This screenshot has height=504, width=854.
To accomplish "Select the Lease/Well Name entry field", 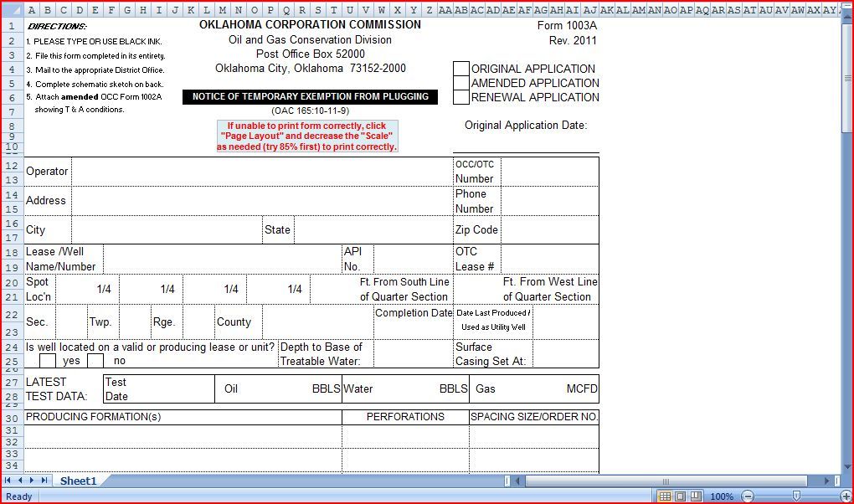I will [222, 260].
